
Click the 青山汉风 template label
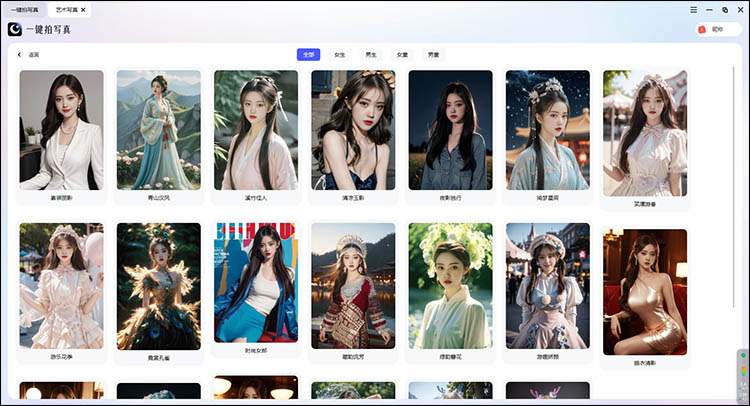pyautogui.click(x=158, y=198)
